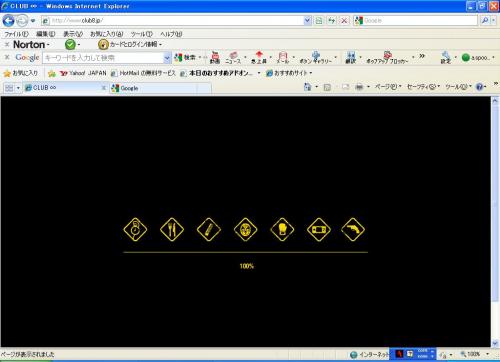Open 本日のおすすめアドオン favorites link
This screenshot has width=500, height=362.
click(217, 73)
